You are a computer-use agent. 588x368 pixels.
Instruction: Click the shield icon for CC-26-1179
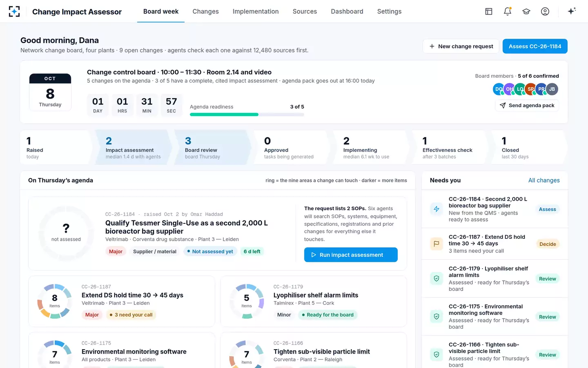coord(437,278)
